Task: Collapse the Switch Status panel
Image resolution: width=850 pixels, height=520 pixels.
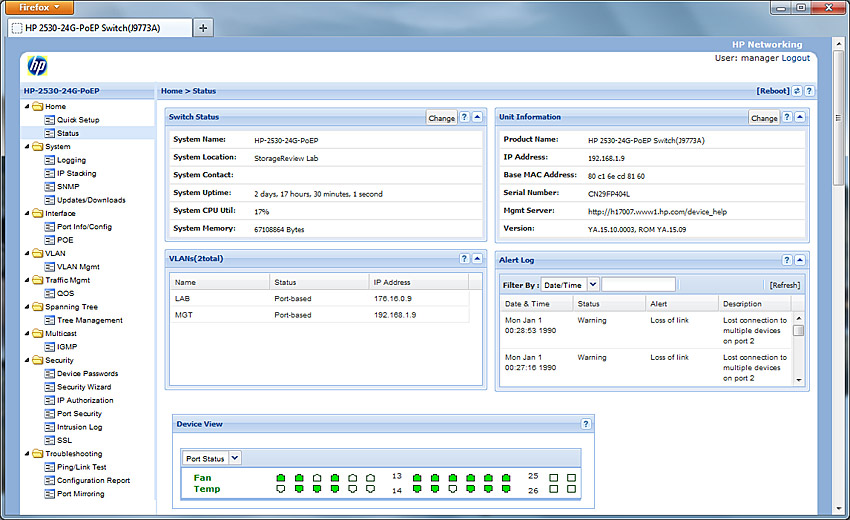Action: coord(478,117)
